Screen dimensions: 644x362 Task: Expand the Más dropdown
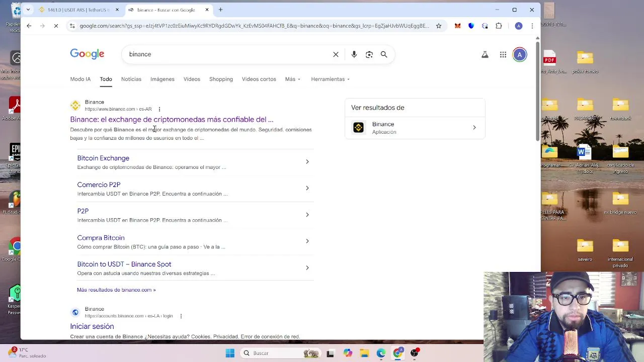(292, 79)
